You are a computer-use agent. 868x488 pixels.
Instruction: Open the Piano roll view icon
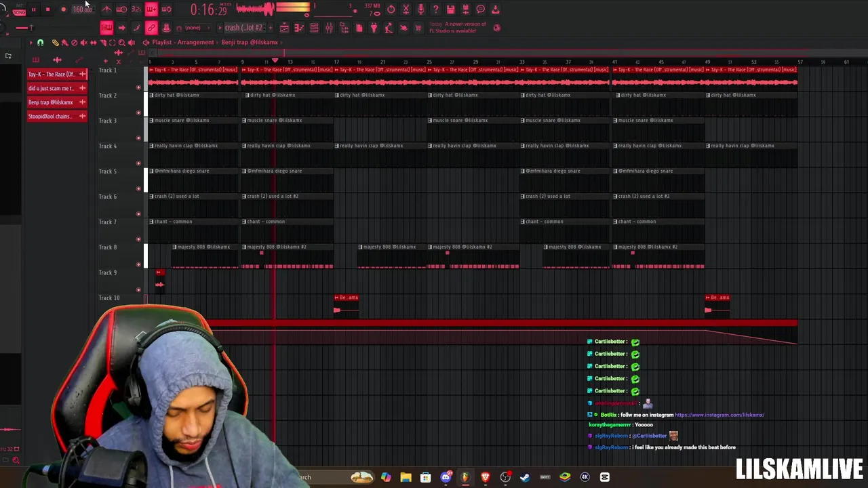coord(299,28)
